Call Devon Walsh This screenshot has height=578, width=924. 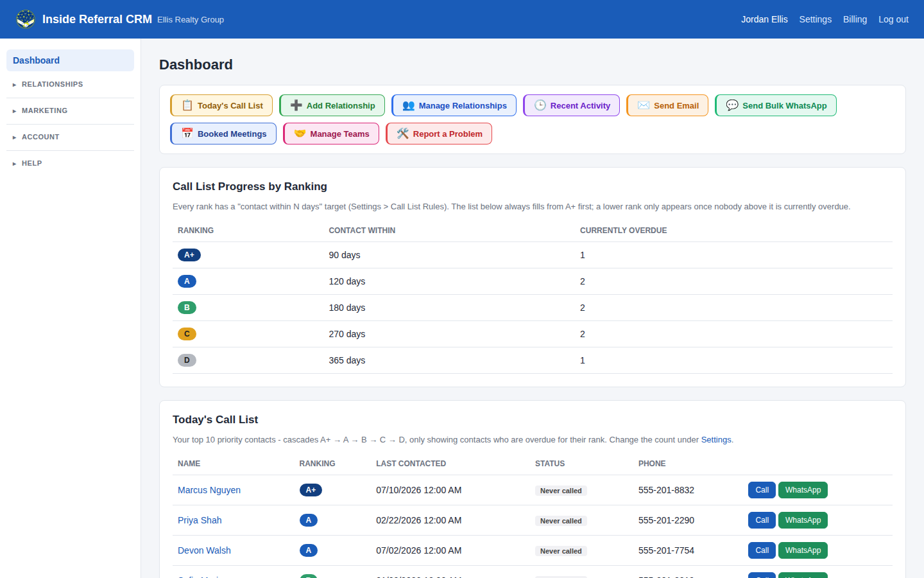[762, 550]
